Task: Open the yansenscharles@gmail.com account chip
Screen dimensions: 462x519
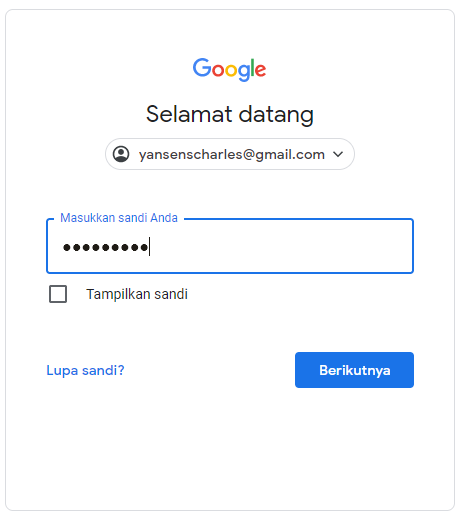Action: [230, 154]
